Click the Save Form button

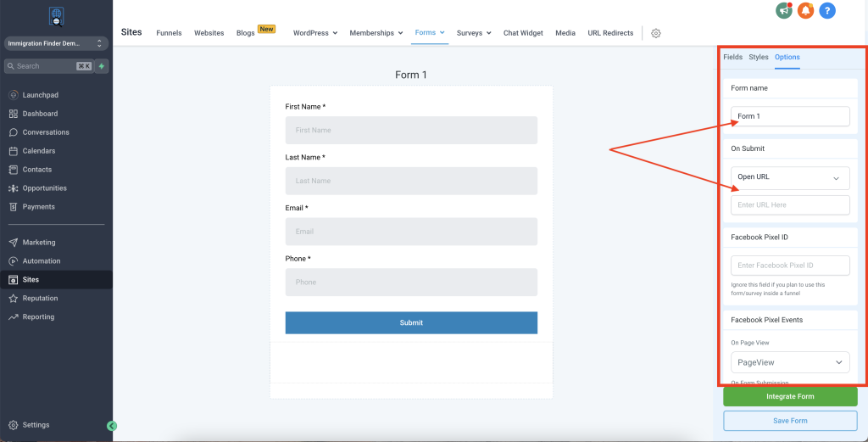790,421
